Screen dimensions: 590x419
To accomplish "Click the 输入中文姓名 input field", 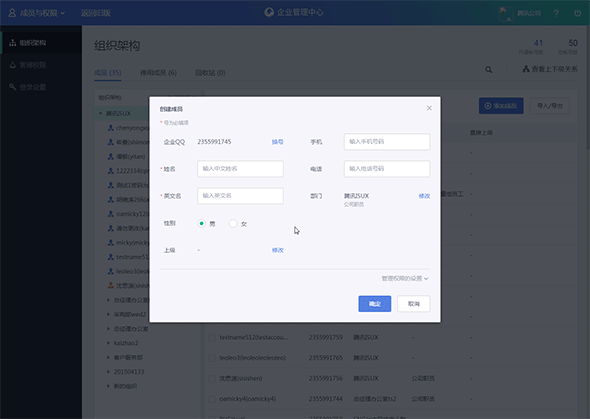I will (x=240, y=169).
